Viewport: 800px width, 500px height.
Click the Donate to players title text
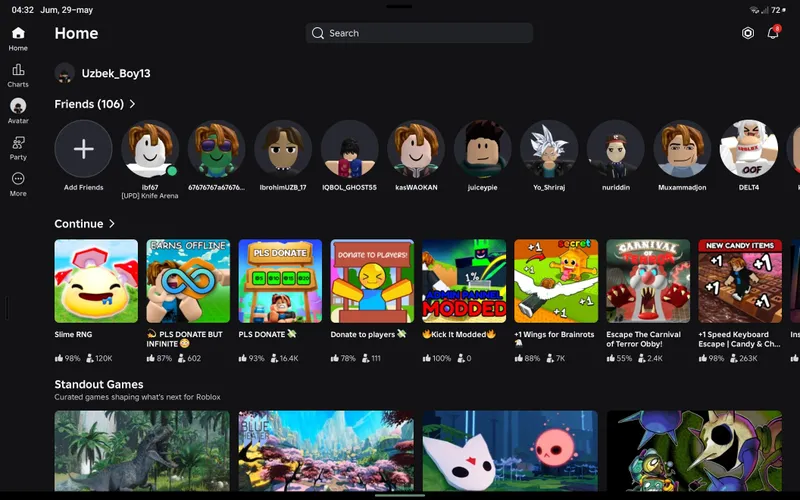pyautogui.click(x=368, y=335)
